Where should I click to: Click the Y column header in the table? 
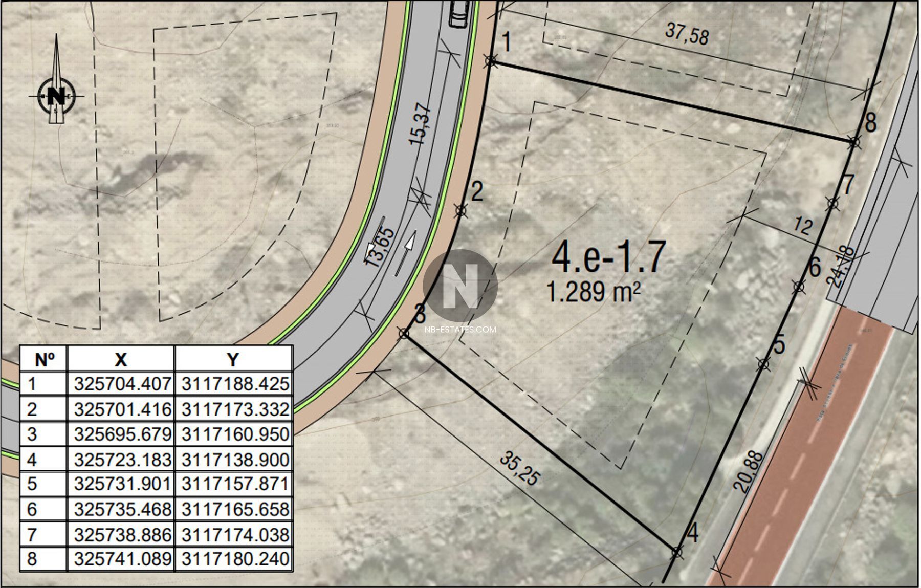coord(233,360)
